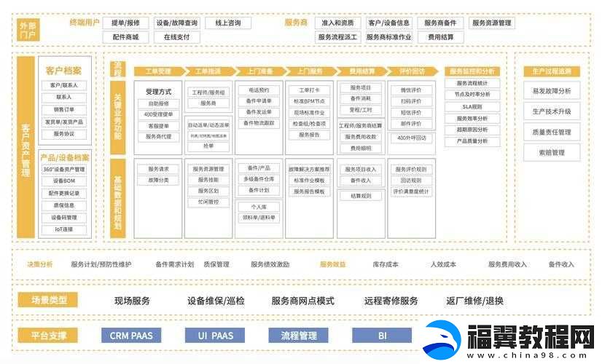
Task: Select the 结算规则 box
Action: [x=361, y=196]
